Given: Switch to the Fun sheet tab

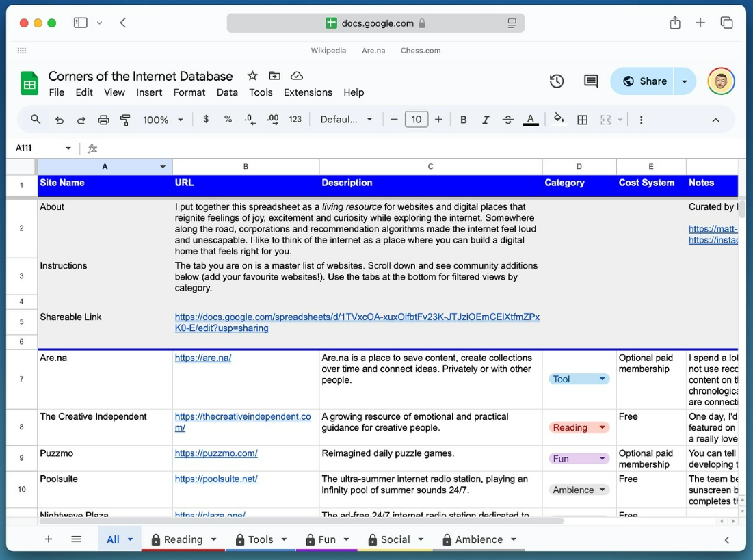Looking at the screenshot, I should tap(326, 539).
